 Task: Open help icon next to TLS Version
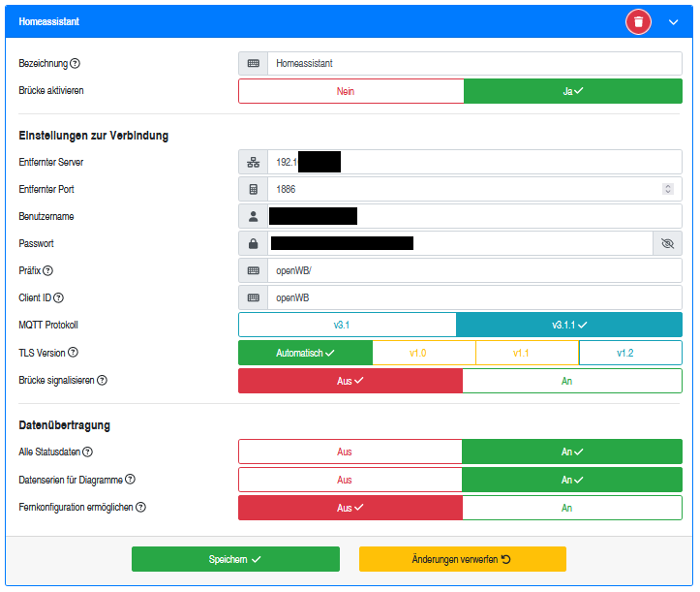point(73,353)
